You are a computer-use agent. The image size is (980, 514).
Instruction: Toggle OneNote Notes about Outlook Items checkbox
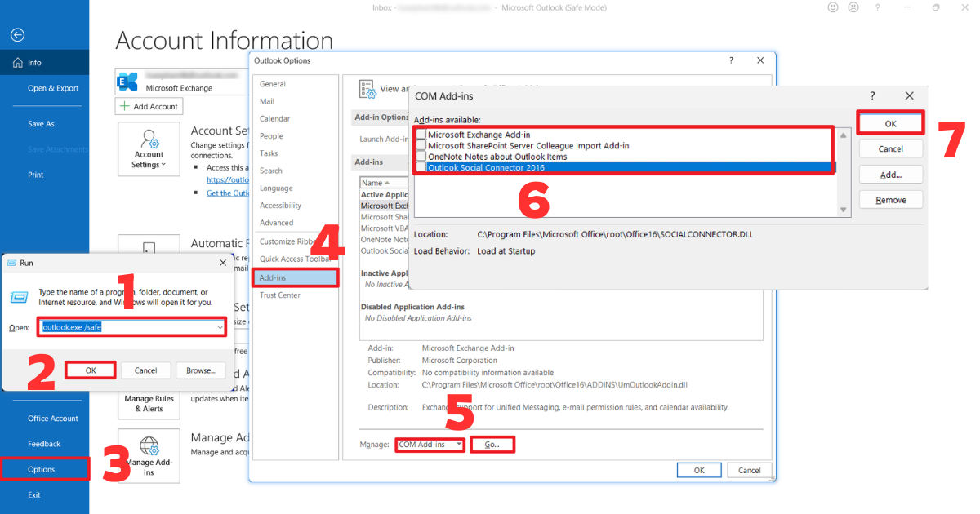click(421, 156)
